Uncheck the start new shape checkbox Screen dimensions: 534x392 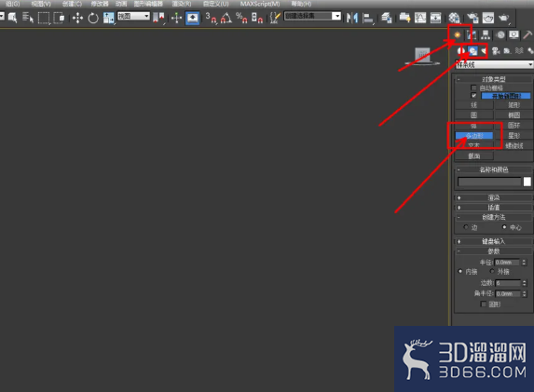(473, 96)
